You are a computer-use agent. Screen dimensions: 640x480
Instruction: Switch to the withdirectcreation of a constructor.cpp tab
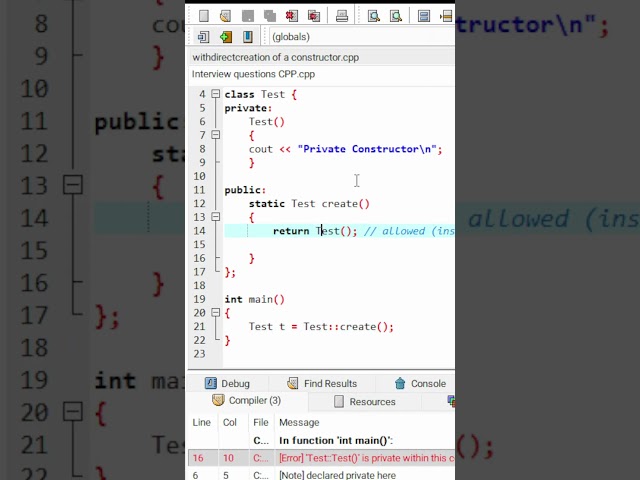pyautogui.click(x=276, y=57)
